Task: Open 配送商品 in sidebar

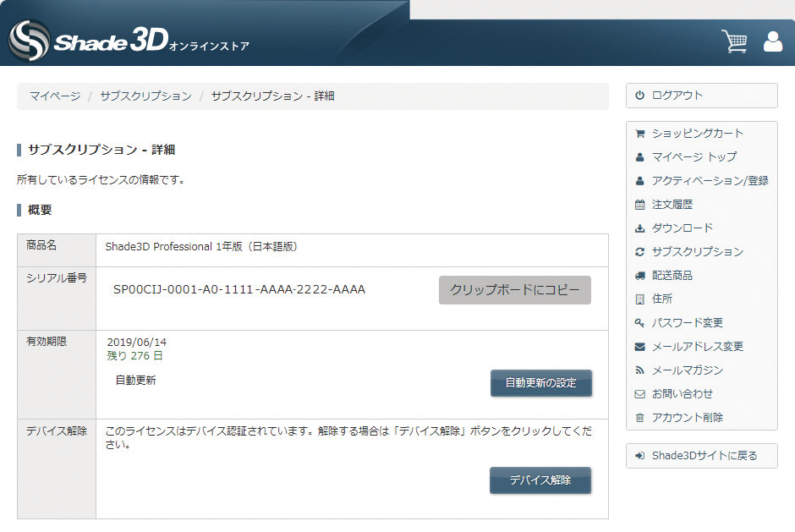Action: [672, 276]
